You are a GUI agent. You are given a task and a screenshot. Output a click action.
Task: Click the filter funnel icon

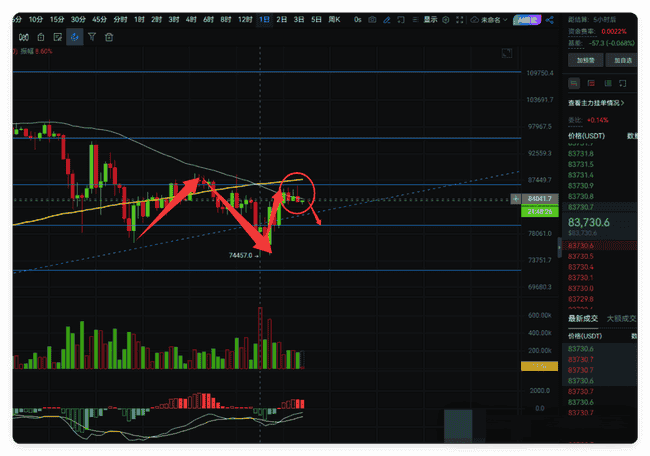coord(91,36)
